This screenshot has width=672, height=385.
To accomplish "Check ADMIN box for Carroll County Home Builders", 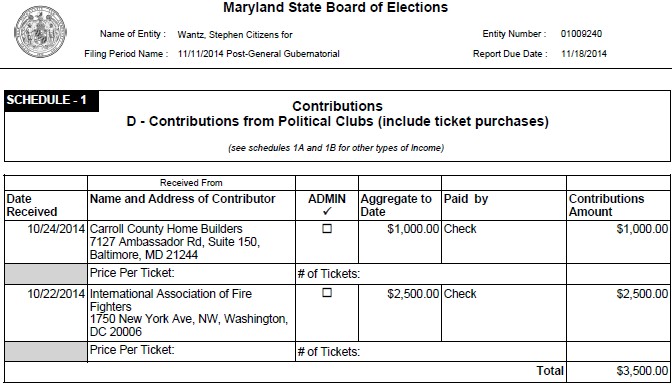I will [x=327, y=229].
